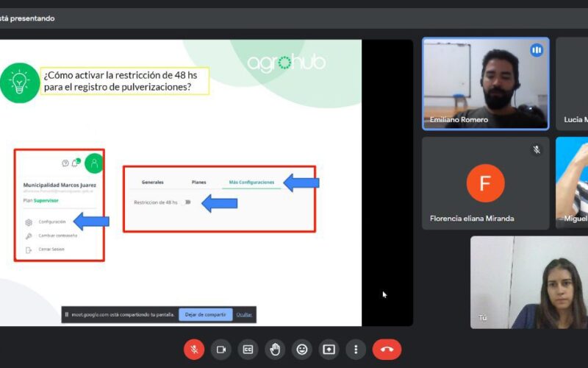Image resolution: width=588 pixels, height=368 pixels.
Task: Click your own video tile labeled Tú
Action: pyautogui.click(x=529, y=283)
